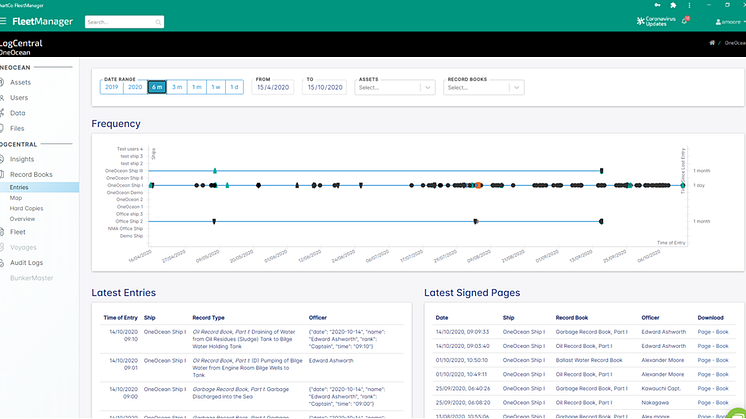Click the Users sidebar icon
Screen dimensions: 746x419
click(2, 97)
